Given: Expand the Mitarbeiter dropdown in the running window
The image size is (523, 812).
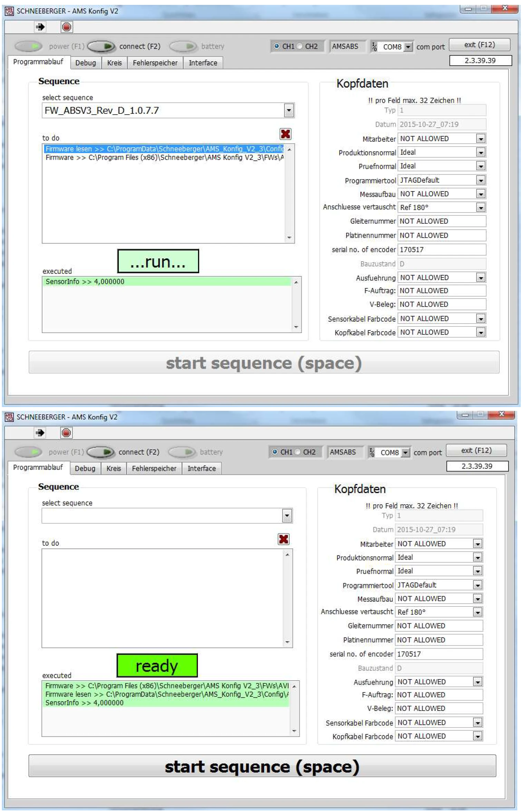Looking at the screenshot, I should coord(480,139).
